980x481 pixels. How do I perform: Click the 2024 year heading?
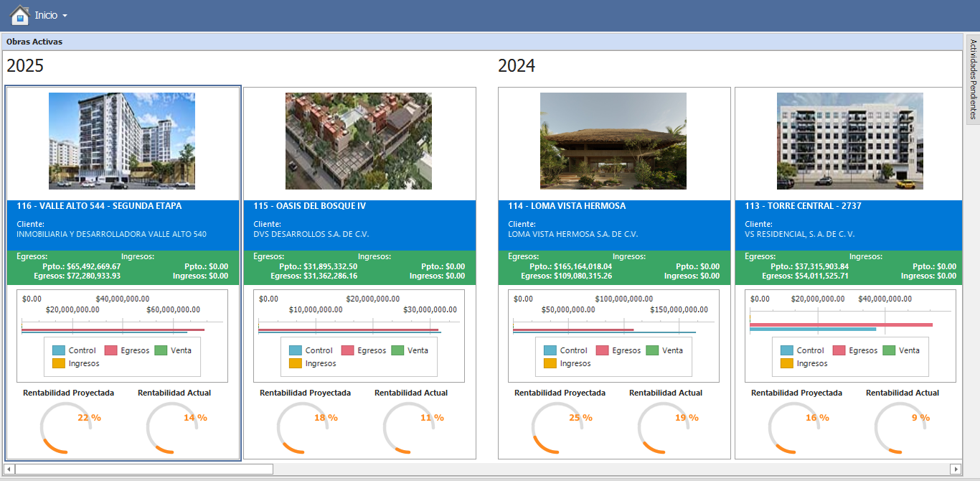tap(517, 66)
